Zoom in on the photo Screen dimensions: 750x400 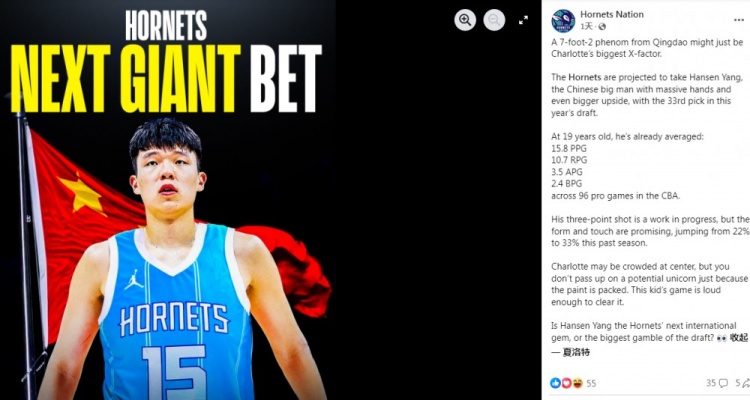465,20
